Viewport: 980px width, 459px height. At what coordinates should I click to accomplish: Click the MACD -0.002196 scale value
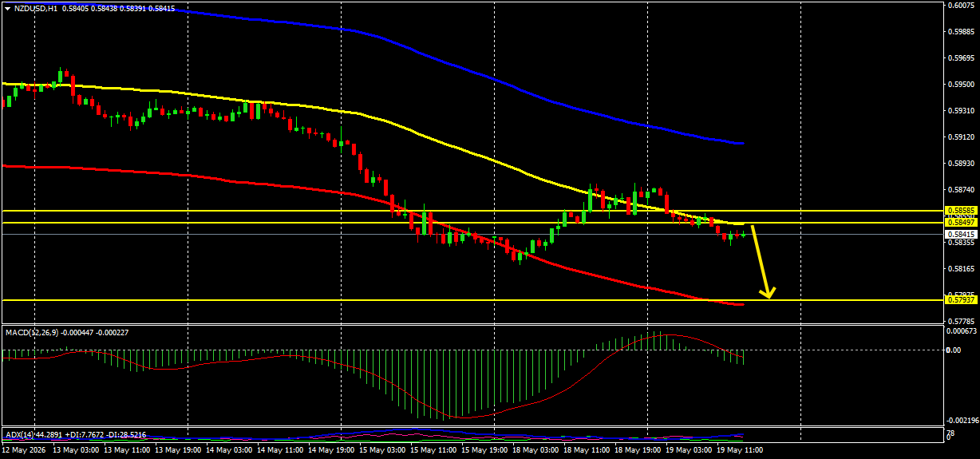(x=962, y=421)
